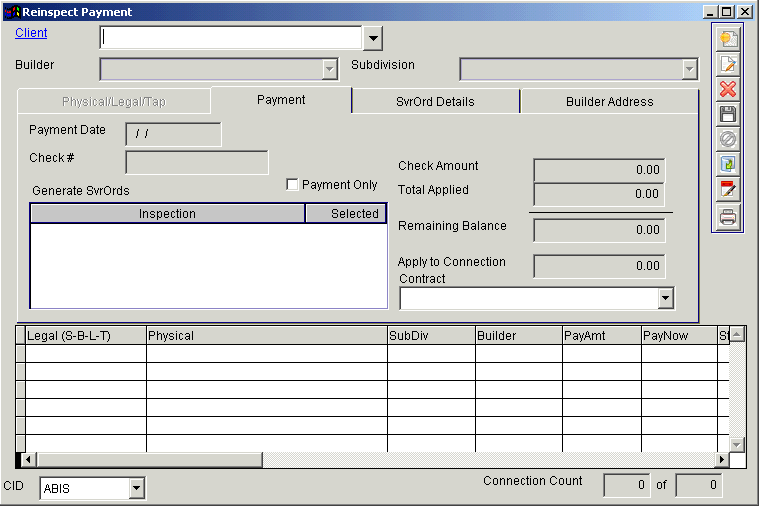The image size is (759, 506).
Task: Click the printer icon
Action: pos(728,215)
